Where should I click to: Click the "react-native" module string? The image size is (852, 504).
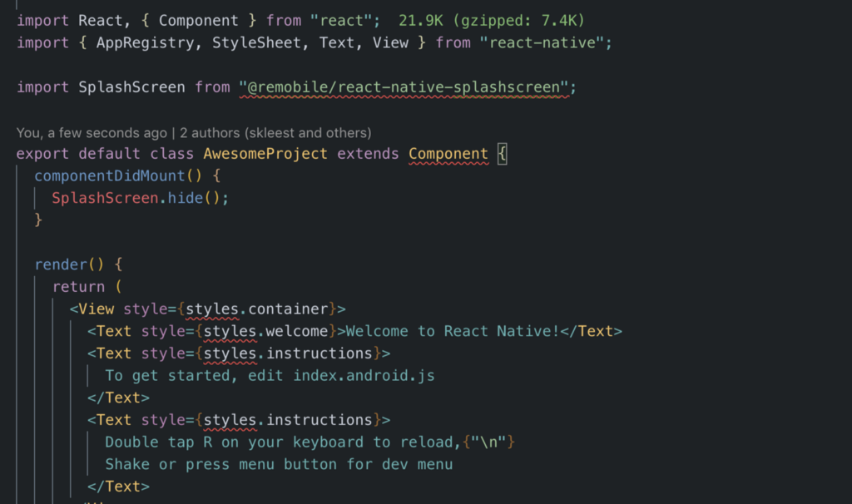[541, 42]
